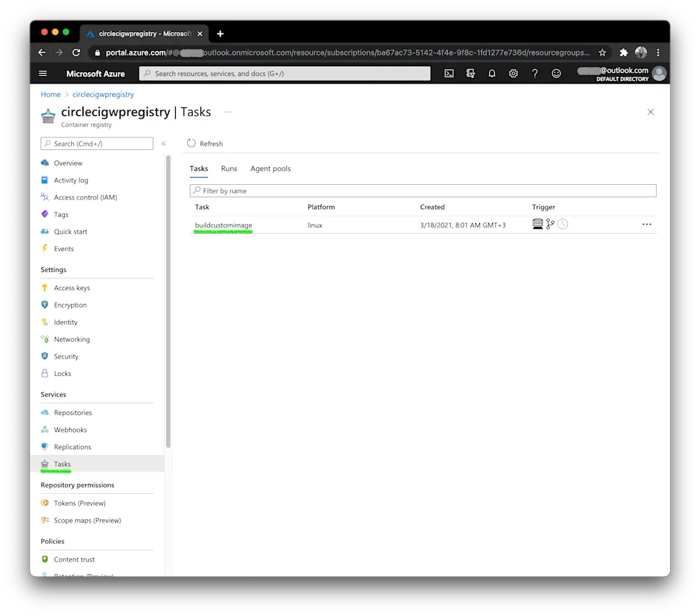Open more options next to Tasks title

pyautogui.click(x=228, y=112)
